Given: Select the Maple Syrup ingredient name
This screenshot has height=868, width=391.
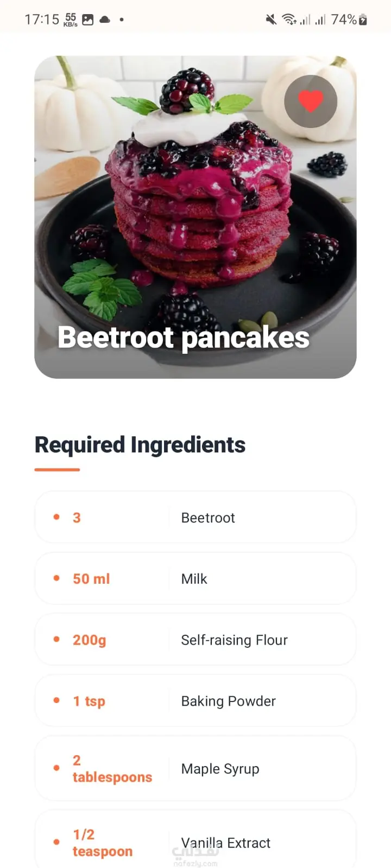Looking at the screenshot, I should [x=220, y=769].
